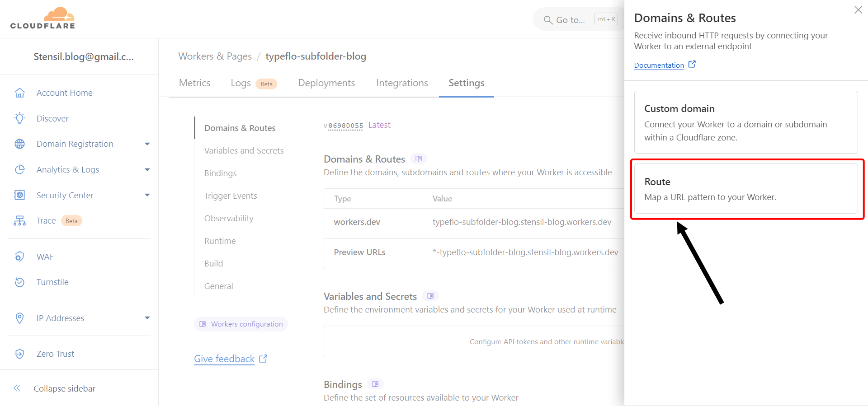Click the Discover lightbulb icon

click(19, 118)
